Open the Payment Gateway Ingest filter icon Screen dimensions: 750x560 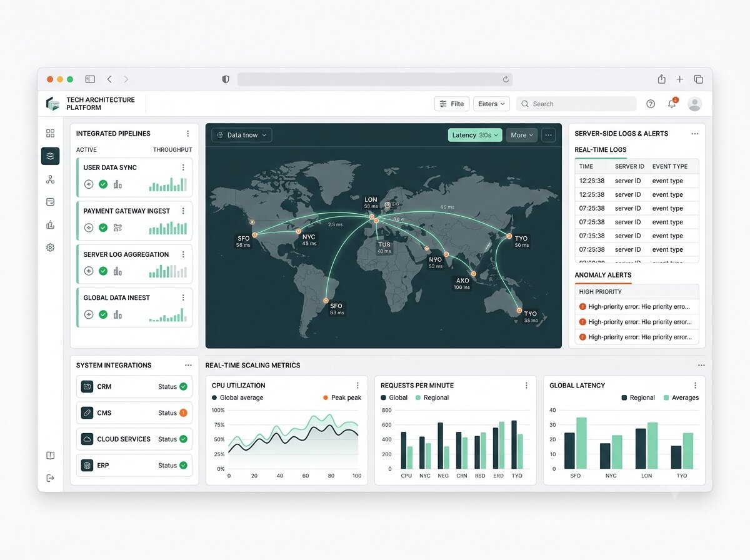[x=117, y=227]
